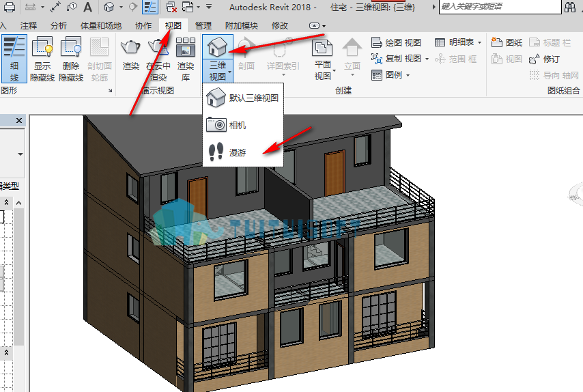Close the left side panel
The image size is (583, 392).
(x=19, y=120)
